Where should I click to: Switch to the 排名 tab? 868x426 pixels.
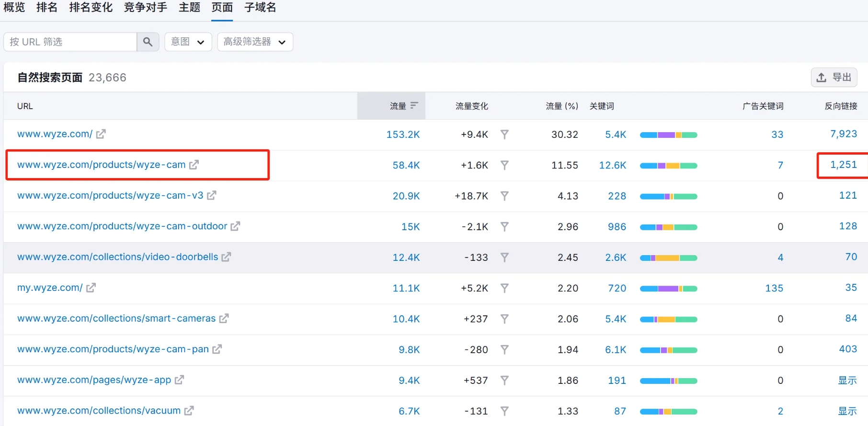(47, 8)
